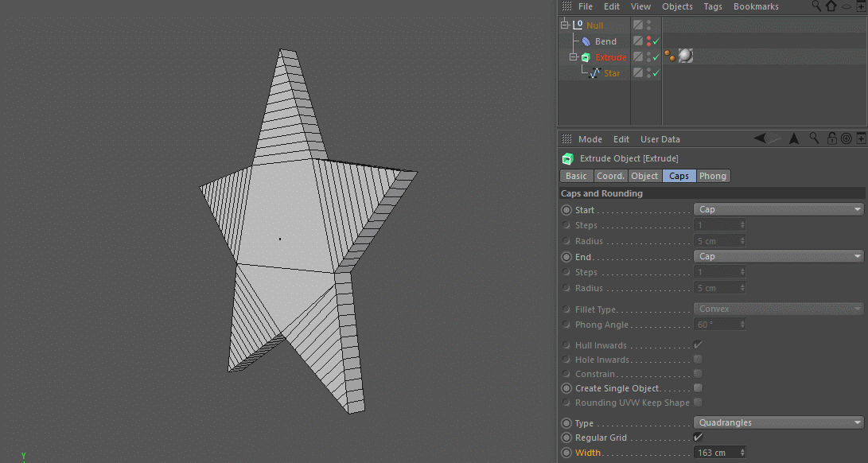
Task: Collapse the Null object hierarchy
Action: pos(564,25)
